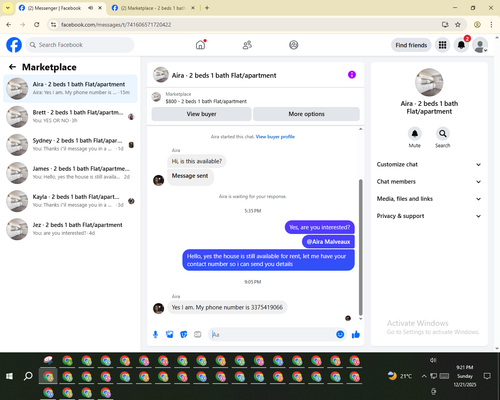Viewport: 500px width, 400px height.
Task: Send a voice clip with microphone icon
Action: coord(155,334)
